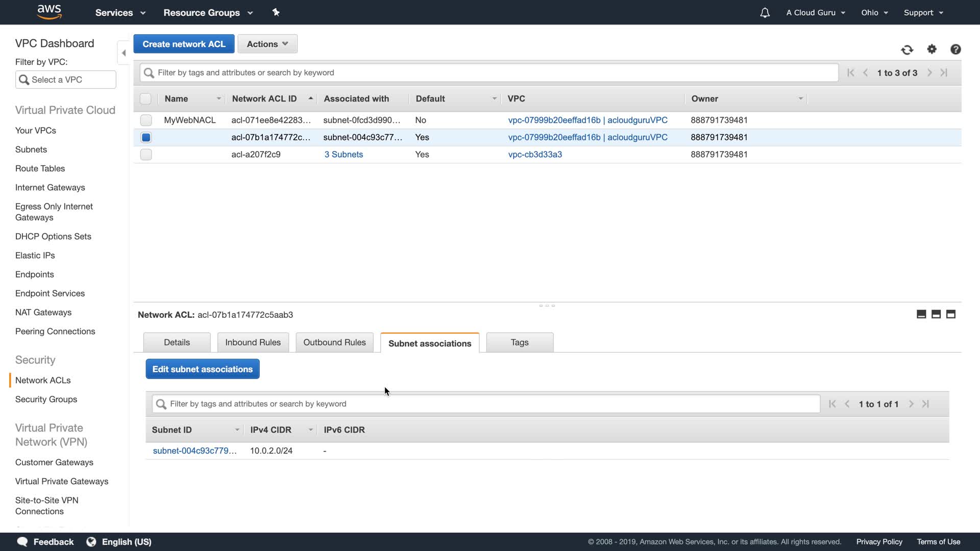980x551 pixels.
Task: Minimize the details pane to the bottom
Action: [921, 314]
